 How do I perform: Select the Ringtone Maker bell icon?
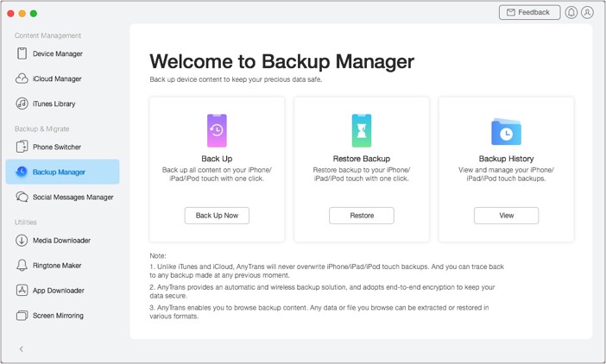tap(22, 265)
